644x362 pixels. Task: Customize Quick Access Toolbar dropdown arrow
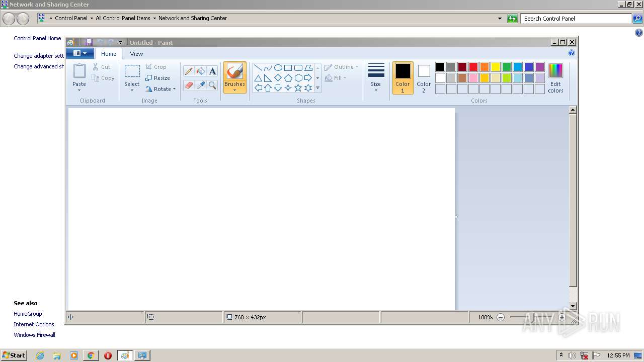point(120,43)
